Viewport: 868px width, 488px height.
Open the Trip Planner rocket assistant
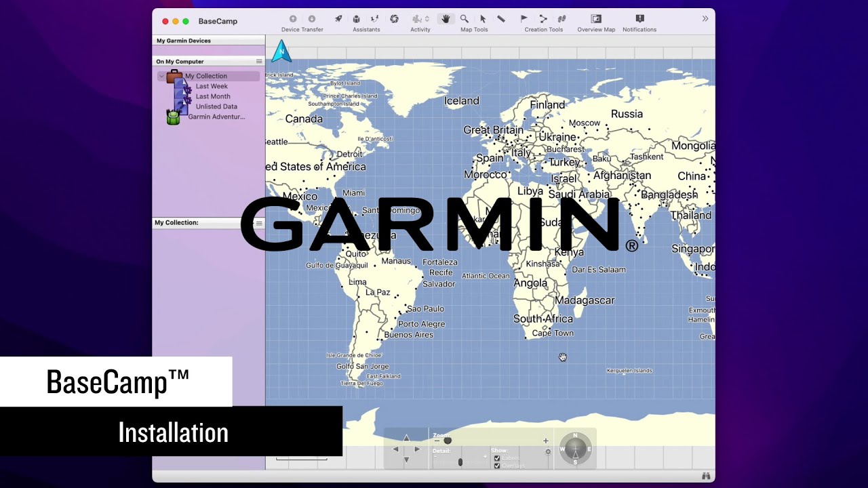338,19
